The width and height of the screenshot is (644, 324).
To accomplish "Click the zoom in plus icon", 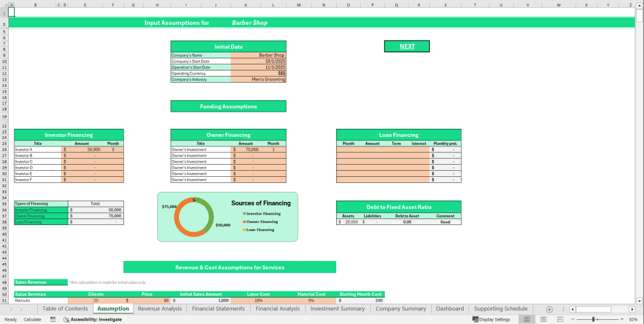I will [622, 319].
